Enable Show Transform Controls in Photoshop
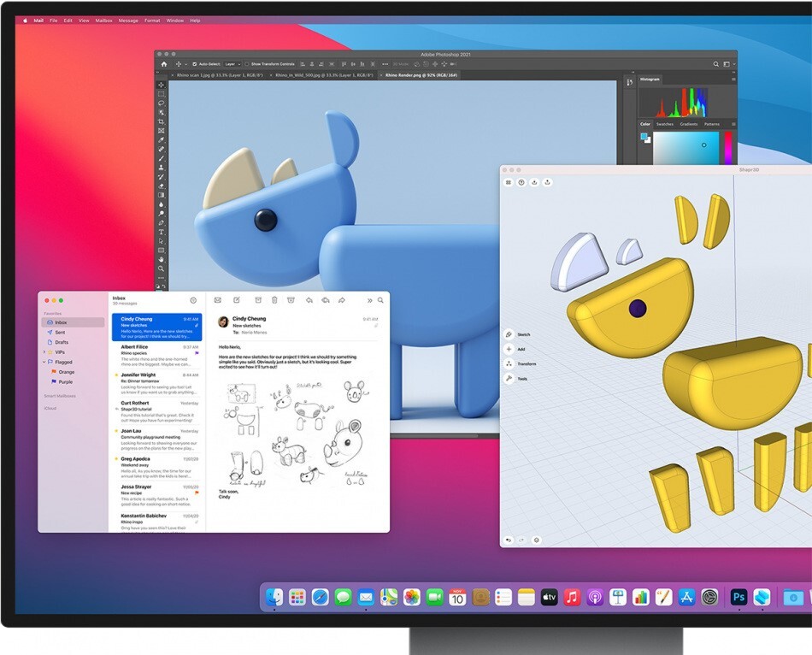This screenshot has width=812, height=655. [x=246, y=64]
